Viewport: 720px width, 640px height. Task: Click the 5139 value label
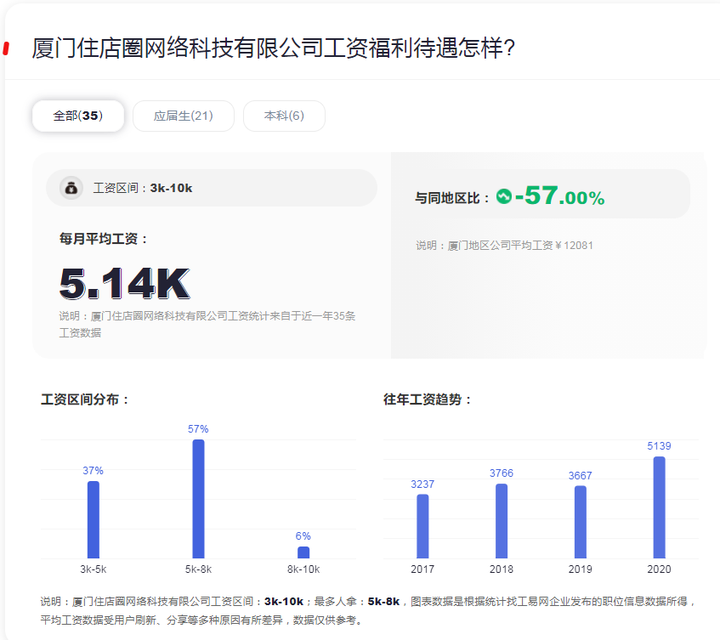pyautogui.click(x=659, y=446)
